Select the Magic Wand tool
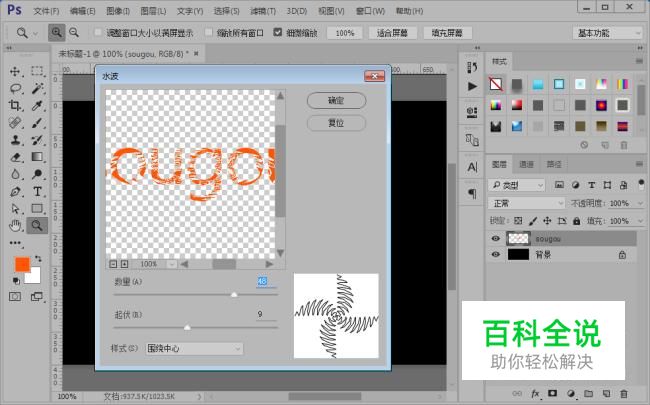This screenshot has height=405, width=650. click(x=37, y=88)
